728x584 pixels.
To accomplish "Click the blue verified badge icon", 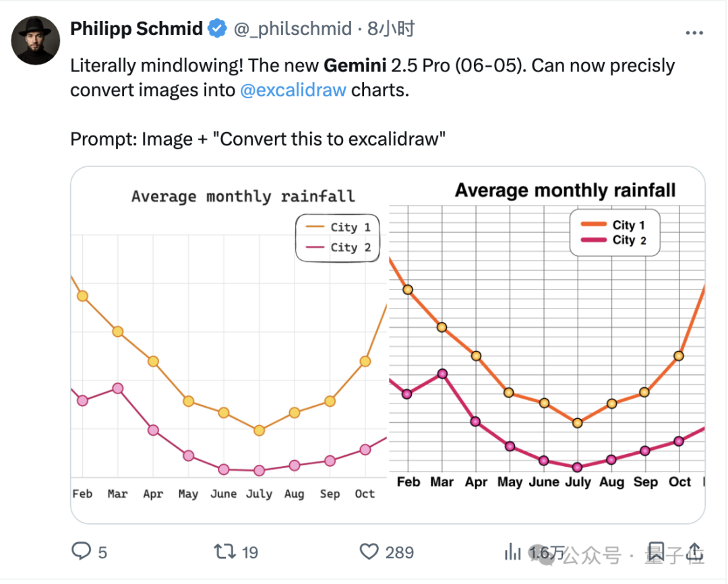I will pos(216,28).
